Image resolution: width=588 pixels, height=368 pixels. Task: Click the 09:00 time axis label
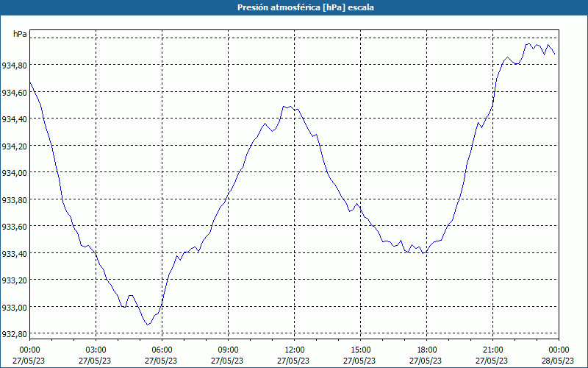pyautogui.click(x=228, y=350)
